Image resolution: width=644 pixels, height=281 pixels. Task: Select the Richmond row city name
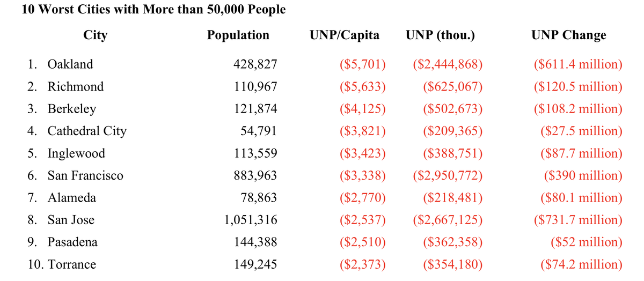pyautogui.click(x=75, y=87)
